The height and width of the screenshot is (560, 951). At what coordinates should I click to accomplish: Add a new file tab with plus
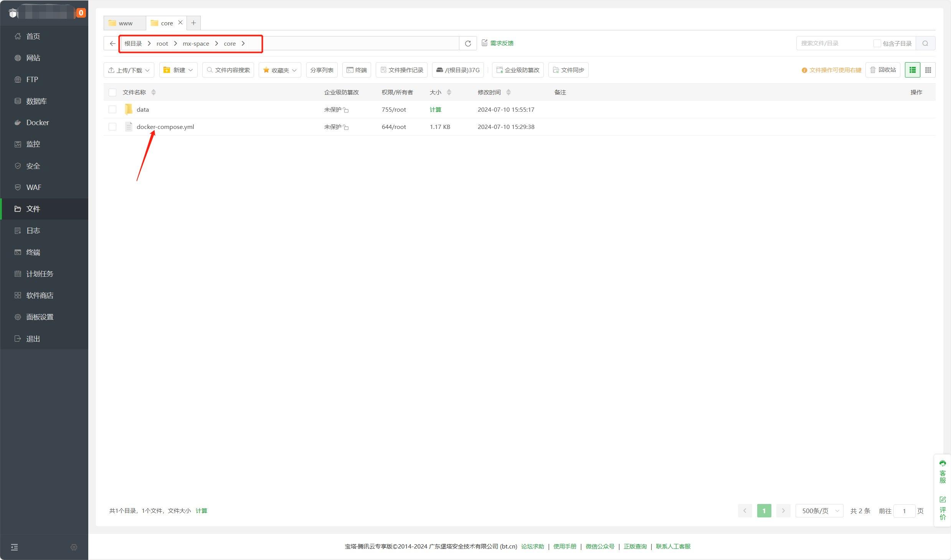(193, 23)
